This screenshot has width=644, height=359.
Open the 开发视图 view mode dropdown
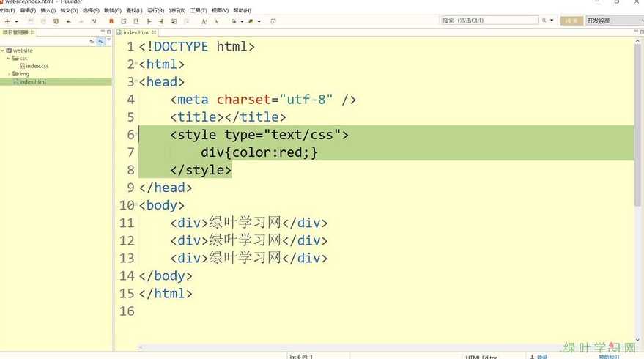(615, 21)
